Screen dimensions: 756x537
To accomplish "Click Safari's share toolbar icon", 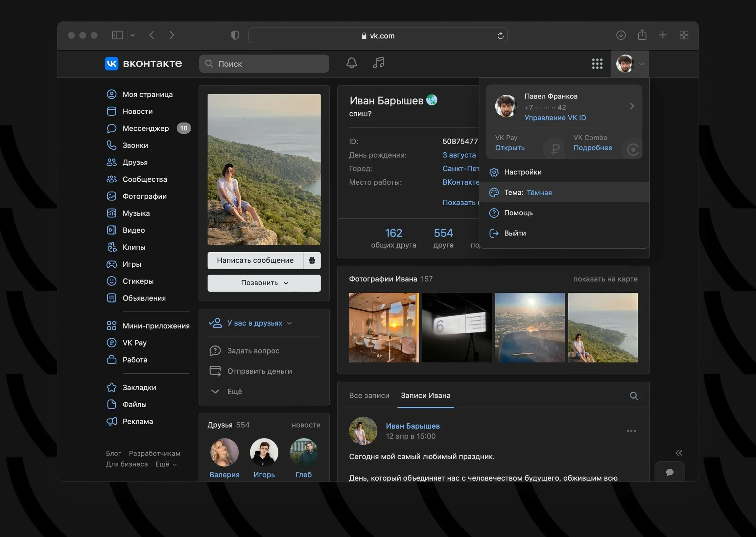I will pyautogui.click(x=642, y=35).
